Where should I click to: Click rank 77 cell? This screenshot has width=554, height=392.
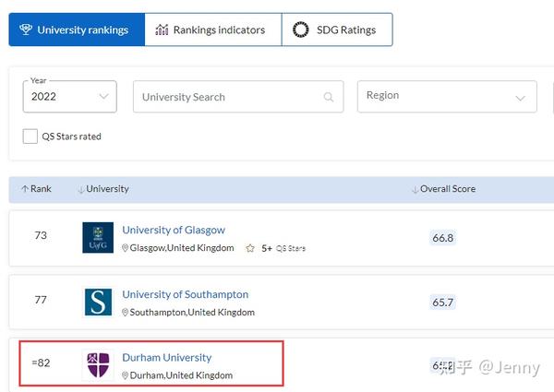pos(41,300)
